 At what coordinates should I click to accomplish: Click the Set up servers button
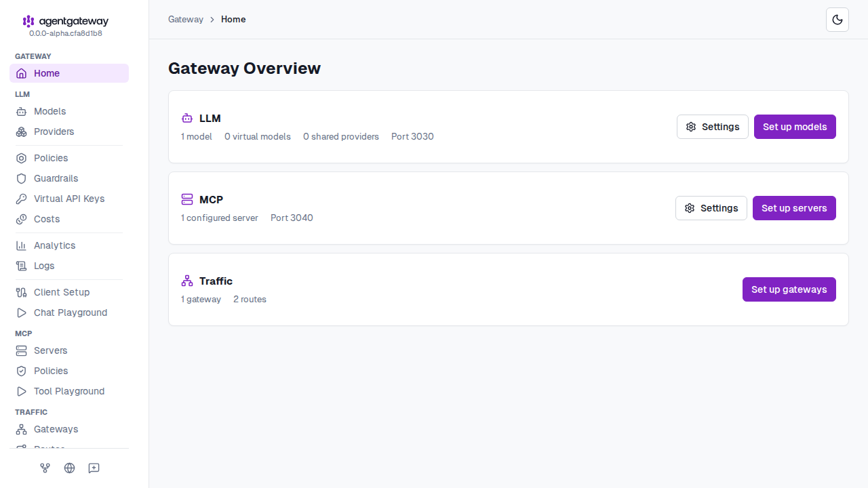[794, 208]
